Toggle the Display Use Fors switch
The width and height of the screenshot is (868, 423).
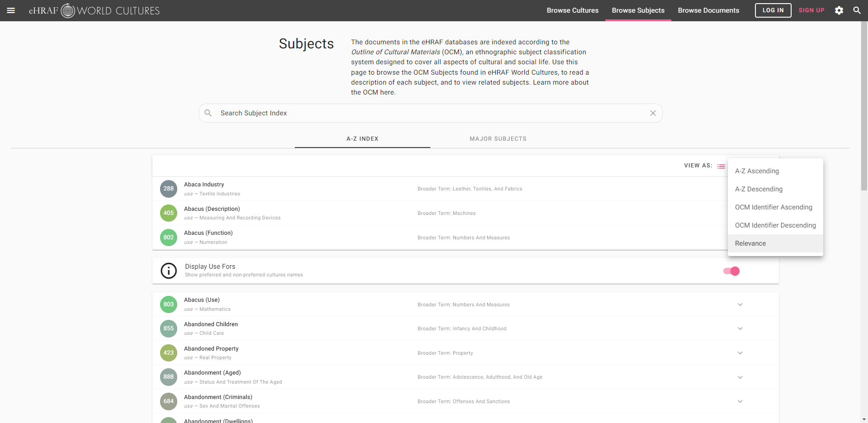[731, 271]
